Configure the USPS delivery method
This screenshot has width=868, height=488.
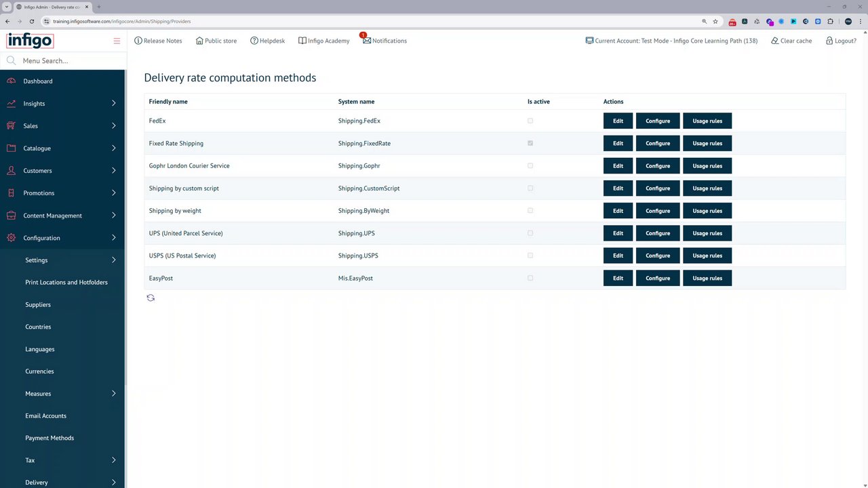[658, 256]
